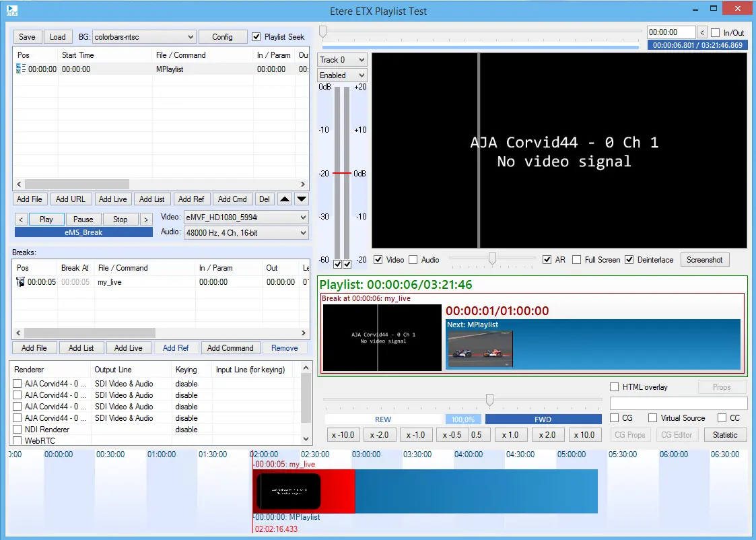Click the ETX application icon in the title bar
The width and height of the screenshot is (756, 540).
click(12, 11)
